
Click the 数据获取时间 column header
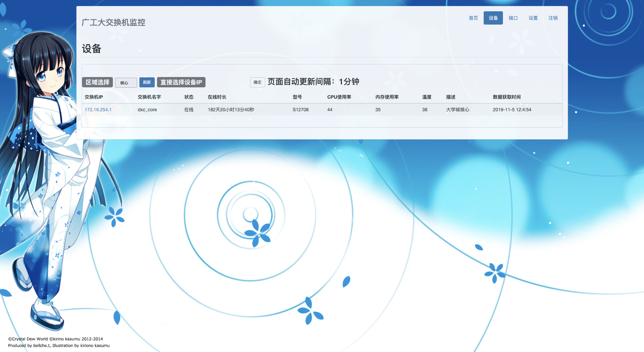[x=507, y=97]
